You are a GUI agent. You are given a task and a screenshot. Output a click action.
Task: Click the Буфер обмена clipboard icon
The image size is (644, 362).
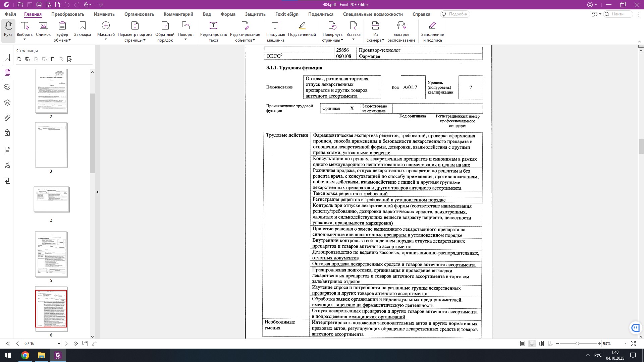[62, 26]
